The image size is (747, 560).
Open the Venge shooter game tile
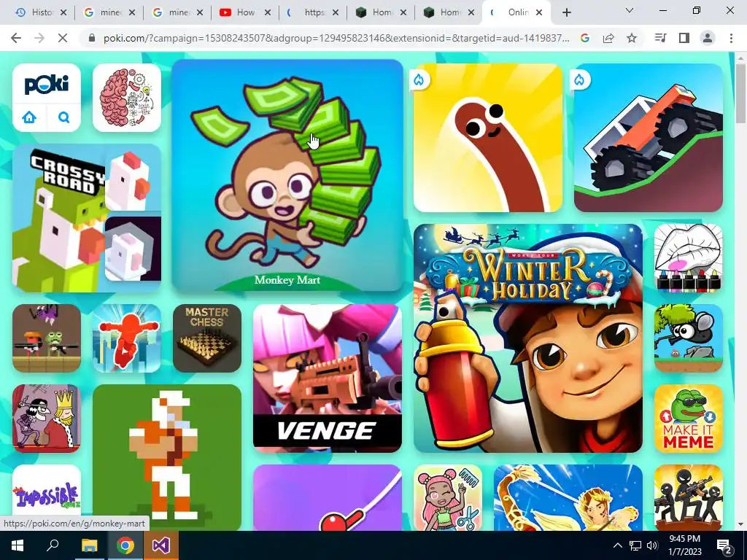328,378
